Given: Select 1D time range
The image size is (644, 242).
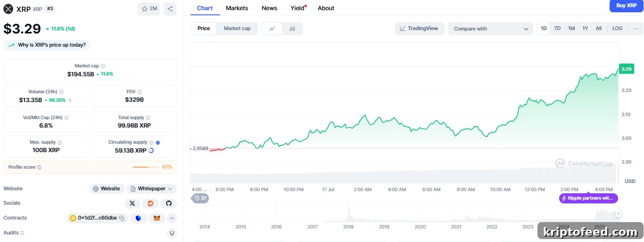Looking at the screenshot, I should pyautogui.click(x=544, y=28).
